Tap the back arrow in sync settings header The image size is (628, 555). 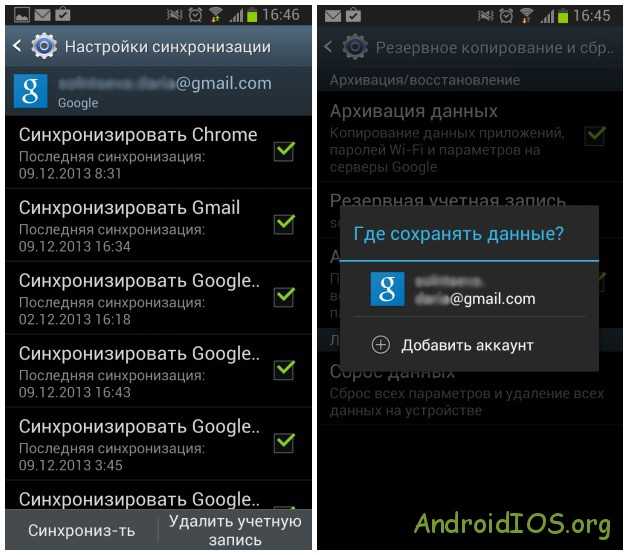pyautogui.click(x=17, y=46)
